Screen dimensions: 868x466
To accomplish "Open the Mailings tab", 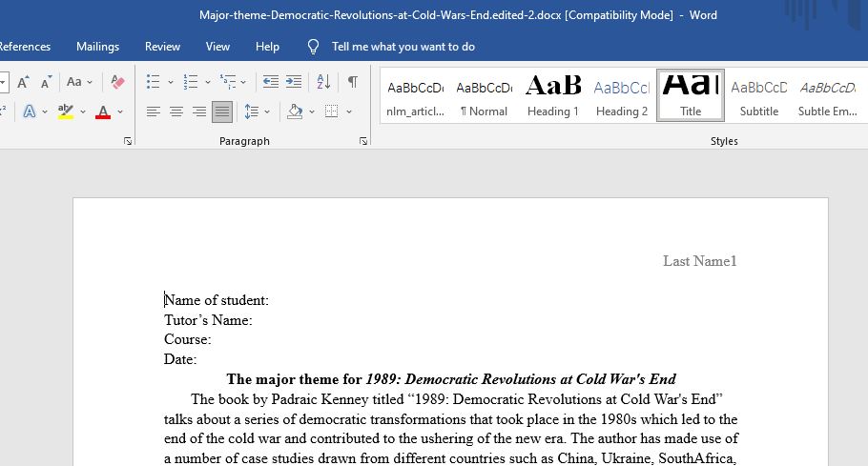I will coord(97,47).
